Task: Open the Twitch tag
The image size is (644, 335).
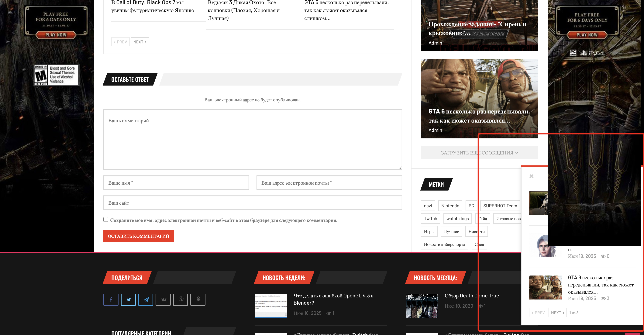Action: (430, 219)
